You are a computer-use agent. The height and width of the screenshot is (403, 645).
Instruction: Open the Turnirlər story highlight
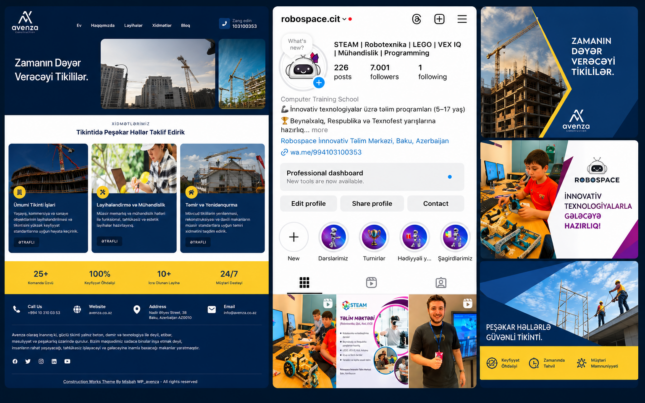point(374,237)
